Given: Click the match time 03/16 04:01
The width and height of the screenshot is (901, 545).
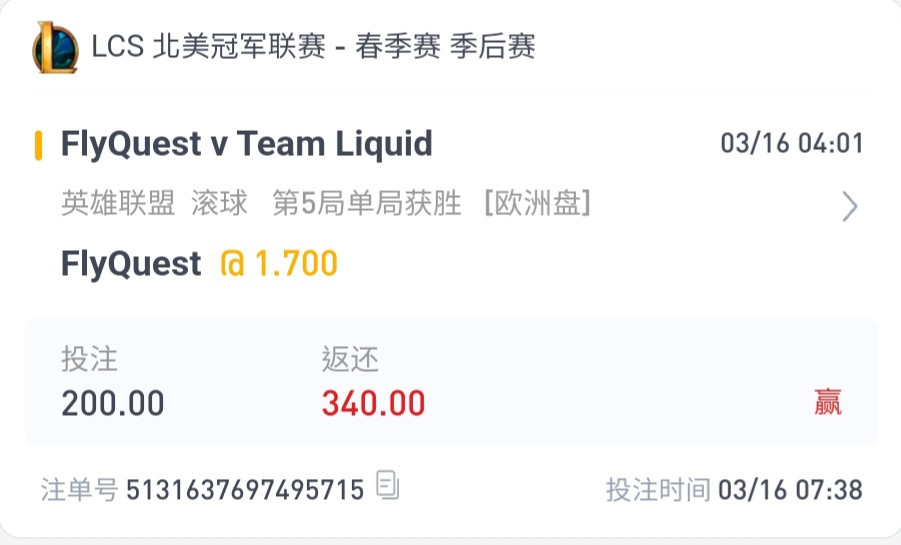Looking at the screenshot, I should click(792, 143).
